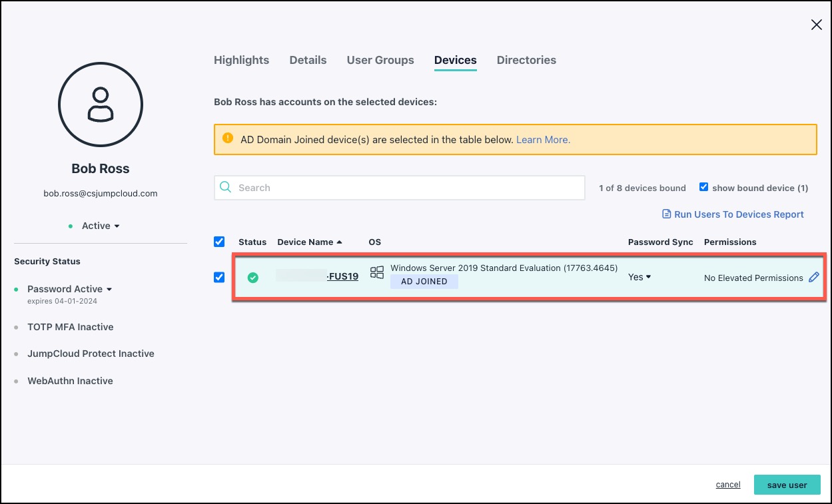Click the save user button

(787, 485)
